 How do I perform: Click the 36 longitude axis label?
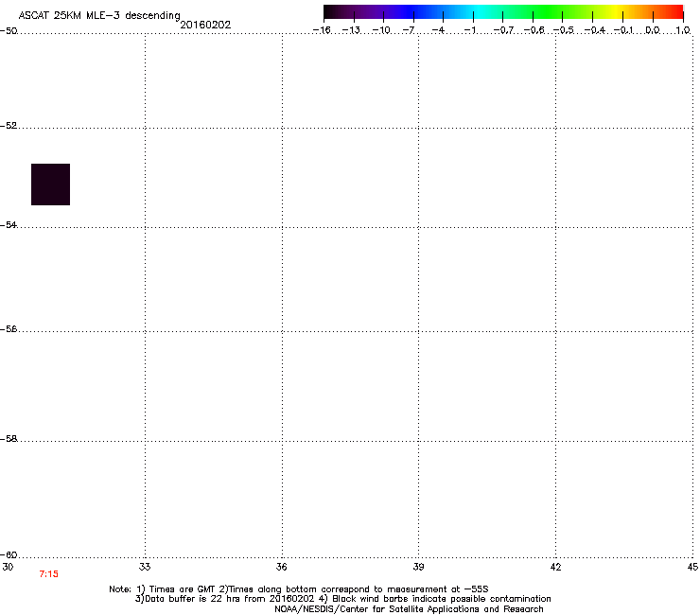(282, 567)
